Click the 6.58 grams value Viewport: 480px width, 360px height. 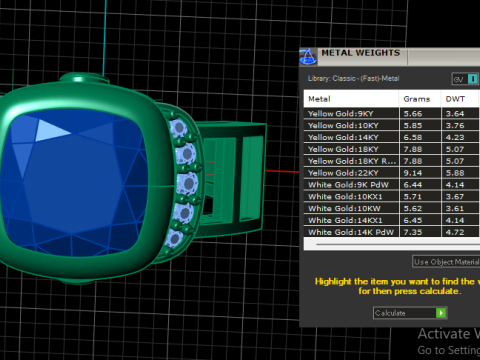pos(413,137)
